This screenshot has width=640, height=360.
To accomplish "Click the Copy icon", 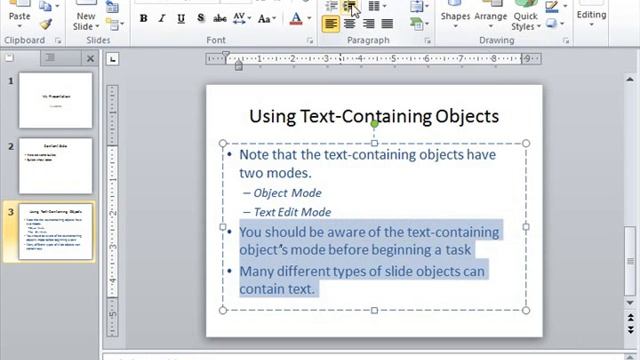I will coord(45,6).
